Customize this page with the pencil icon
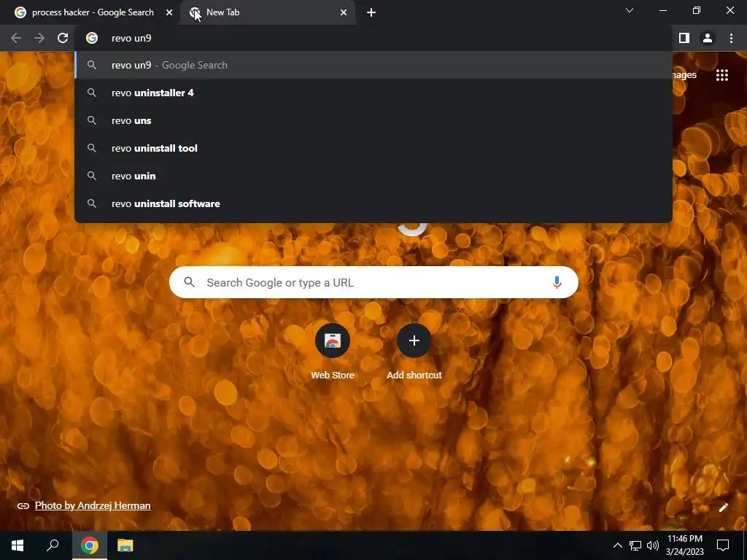 [723, 507]
